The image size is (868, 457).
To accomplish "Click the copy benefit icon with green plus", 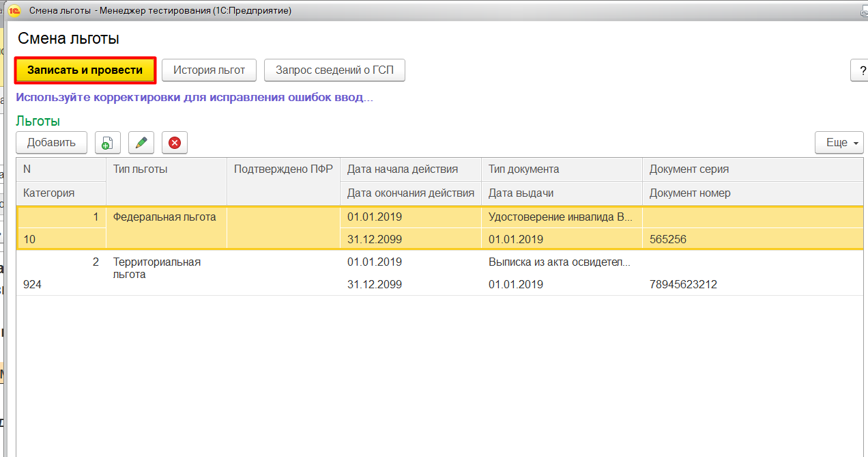I will point(107,143).
